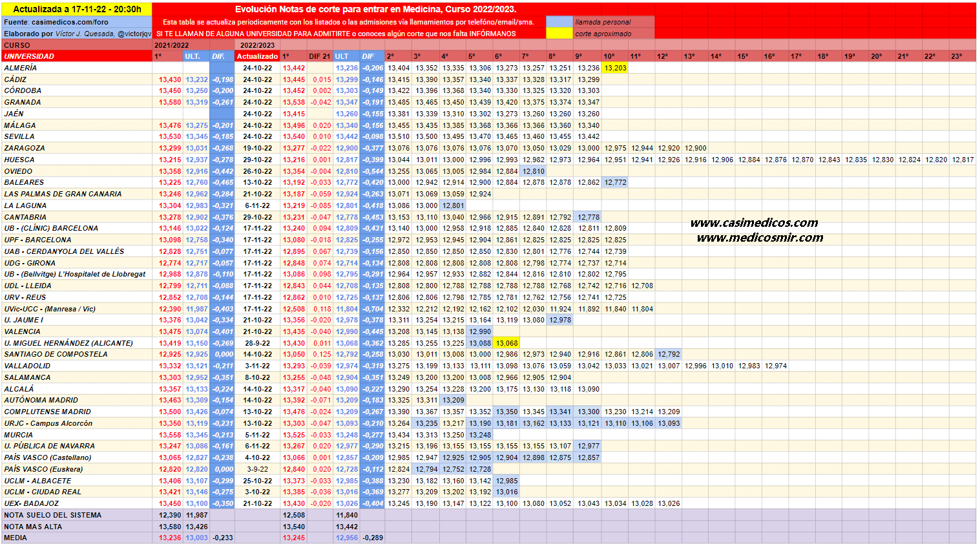
Task: Select the "llamada personal" legend label
Action: click(603, 22)
